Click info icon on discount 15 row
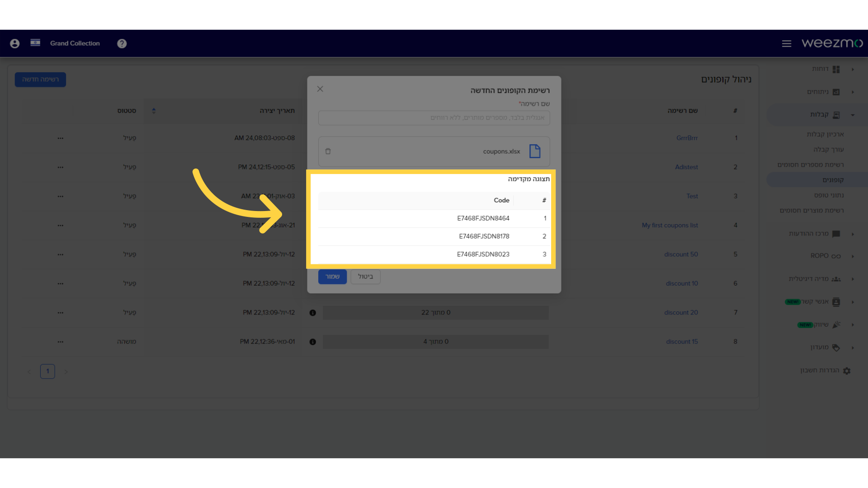Viewport: 868px width, 488px height. (x=313, y=342)
